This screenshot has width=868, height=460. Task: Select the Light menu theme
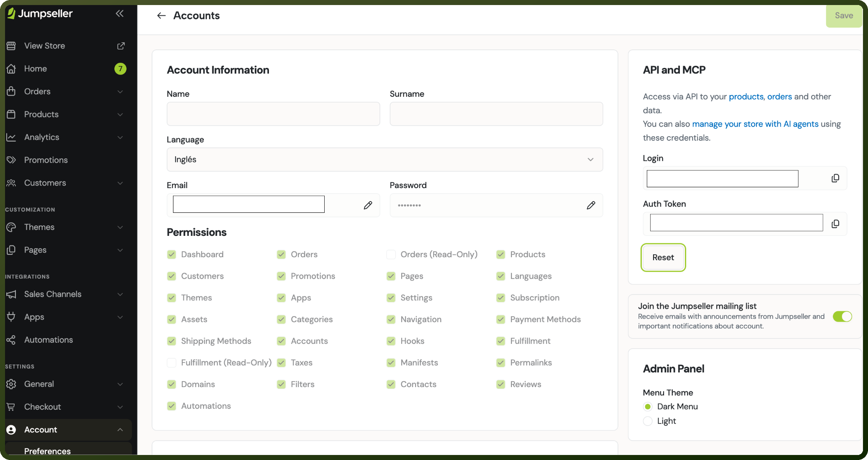pos(648,421)
